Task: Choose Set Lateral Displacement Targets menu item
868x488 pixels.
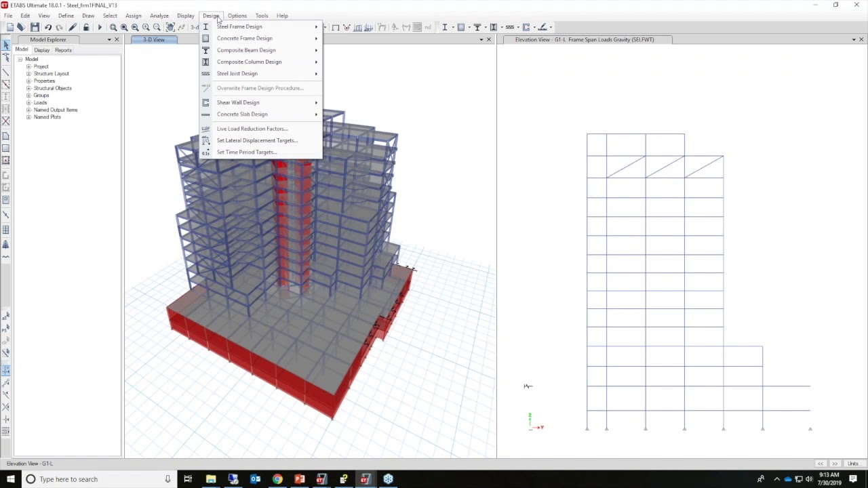Action: [x=260, y=140]
